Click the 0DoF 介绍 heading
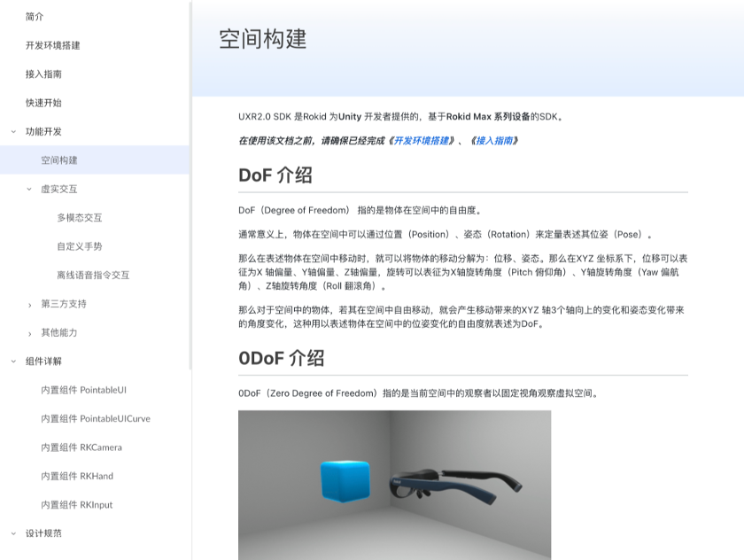This screenshot has height=560, width=744. (x=281, y=358)
